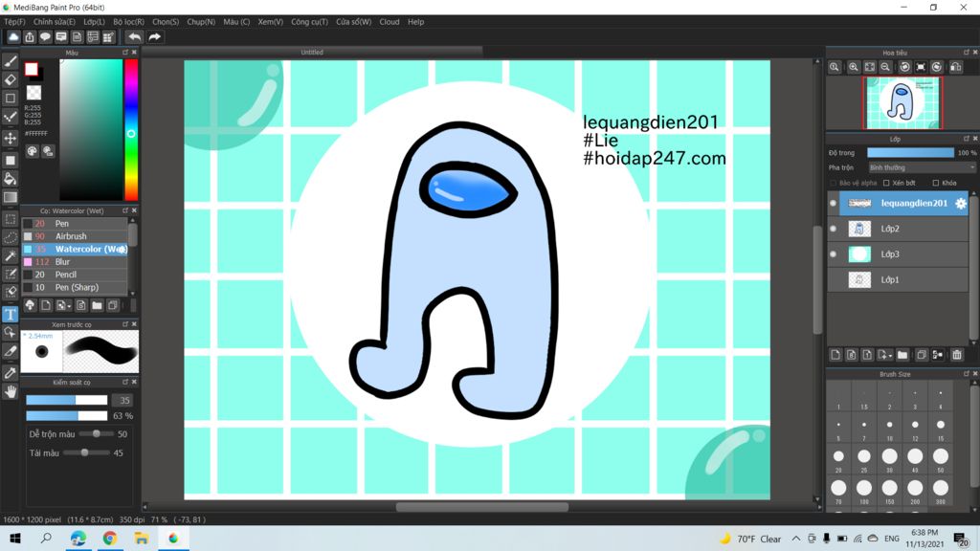Image resolution: width=980 pixels, height=551 pixels.
Task: Click the Navigator preview thumbnail
Action: point(902,102)
